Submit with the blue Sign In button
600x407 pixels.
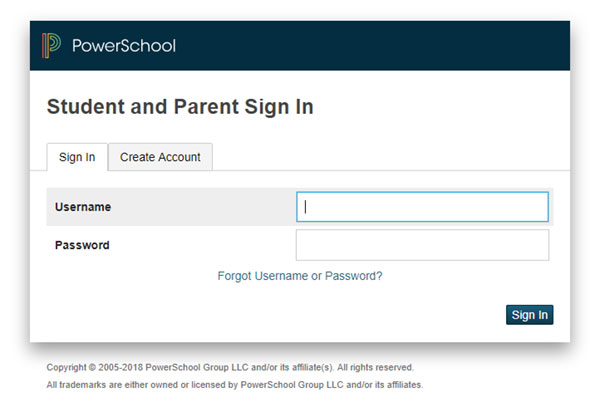pos(530,315)
